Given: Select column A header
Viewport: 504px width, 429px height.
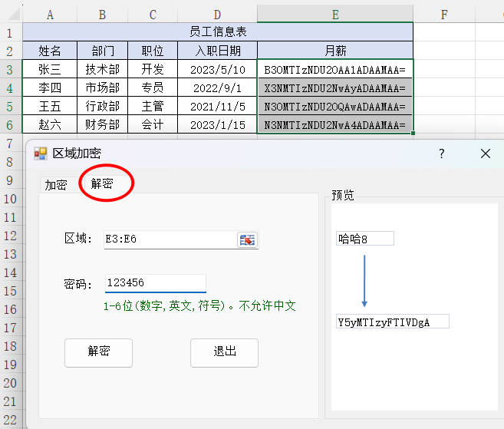Looking at the screenshot, I should pos(50,14).
